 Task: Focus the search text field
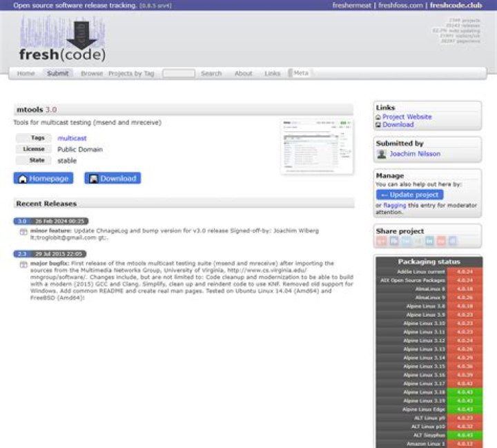pos(179,73)
